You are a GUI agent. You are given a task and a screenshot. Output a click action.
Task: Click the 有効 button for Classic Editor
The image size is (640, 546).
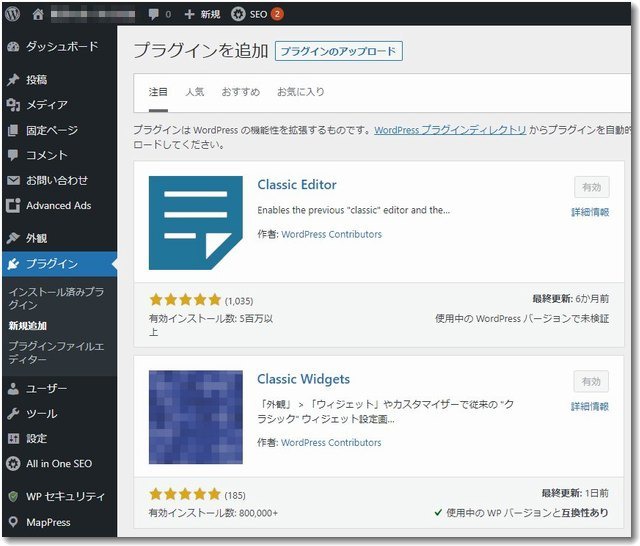pos(592,187)
